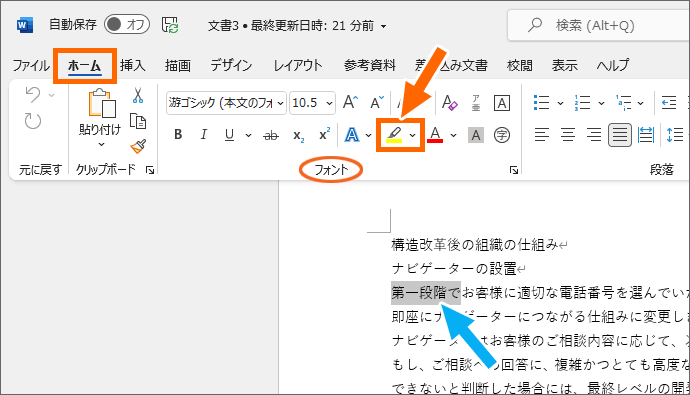Open the ヘルプ tab

pos(613,66)
